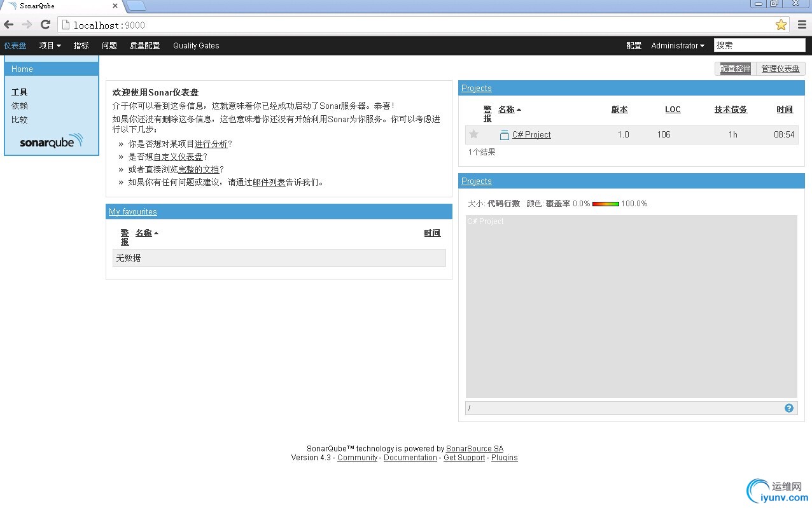Open 比较 under 工具 in sidebar

click(x=20, y=120)
